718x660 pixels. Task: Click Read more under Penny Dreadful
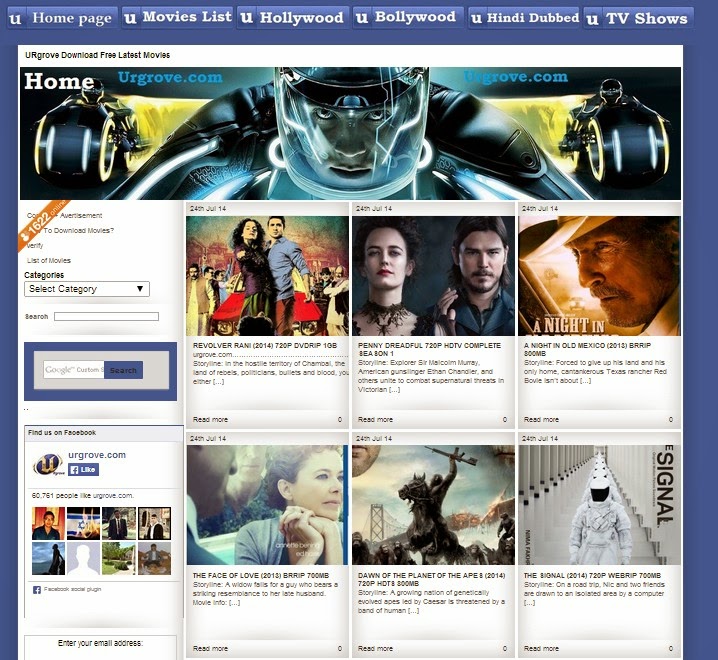point(375,420)
